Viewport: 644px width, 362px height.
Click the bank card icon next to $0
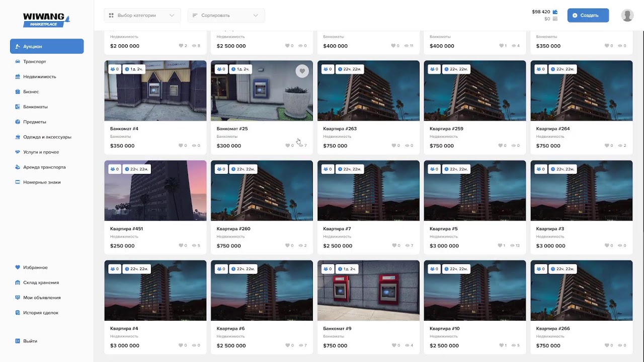[x=555, y=19]
